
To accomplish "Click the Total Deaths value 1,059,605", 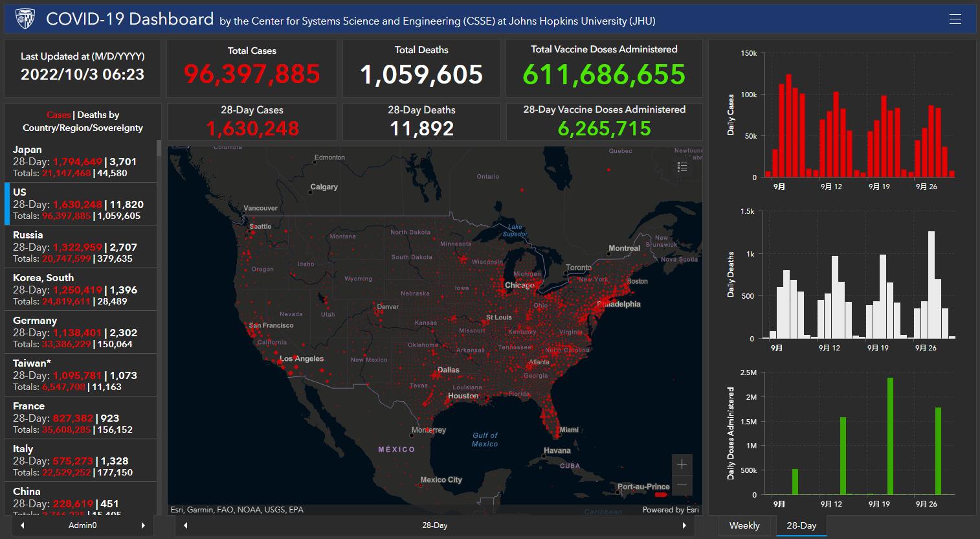I will (421, 75).
